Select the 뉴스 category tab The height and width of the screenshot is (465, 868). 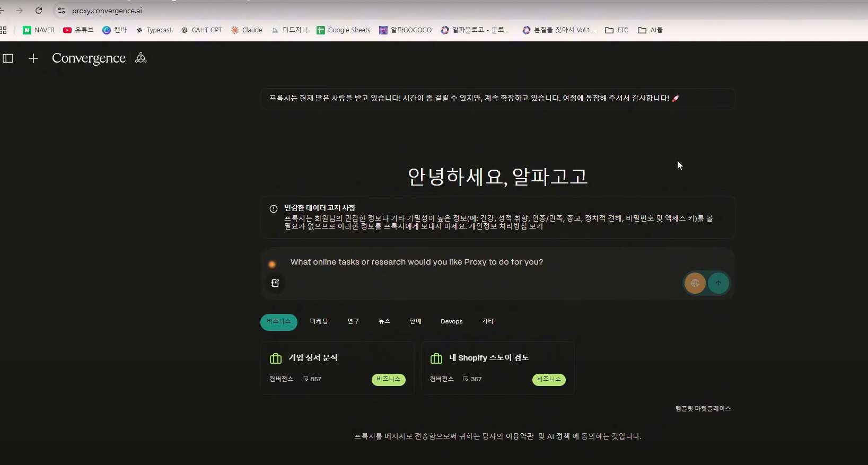(x=384, y=321)
